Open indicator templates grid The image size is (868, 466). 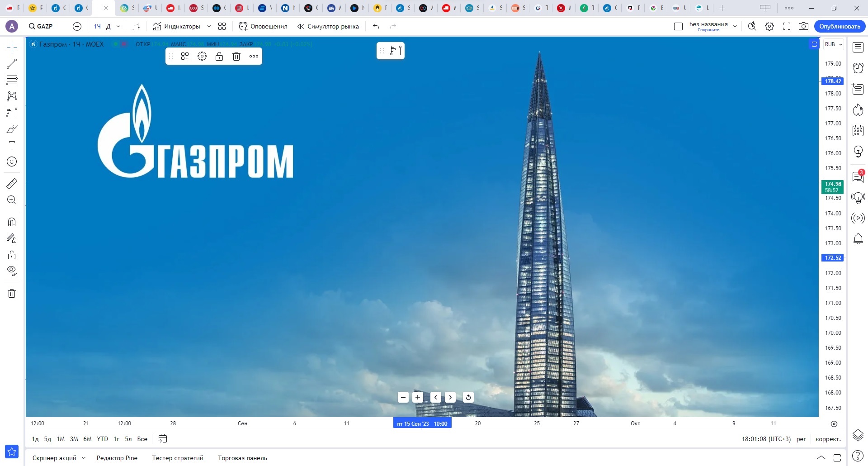coord(222,26)
